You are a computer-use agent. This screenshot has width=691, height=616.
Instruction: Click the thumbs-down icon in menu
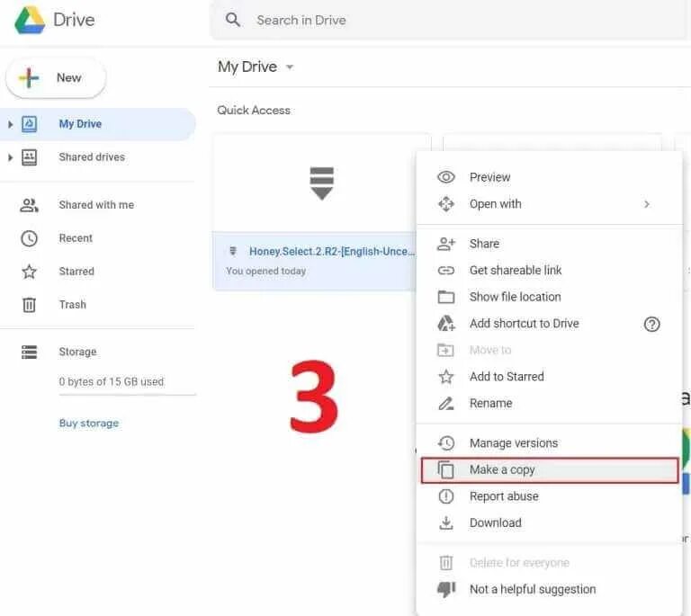click(446, 589)
